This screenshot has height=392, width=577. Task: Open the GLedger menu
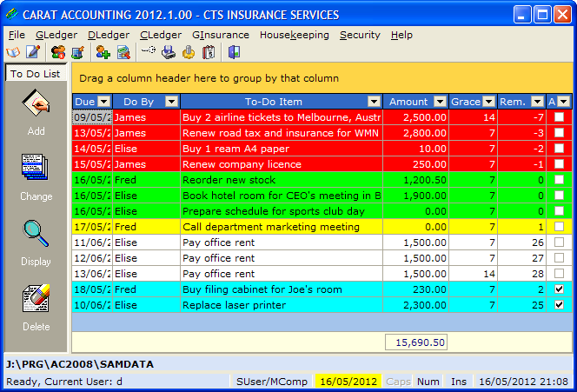(56, 35)
